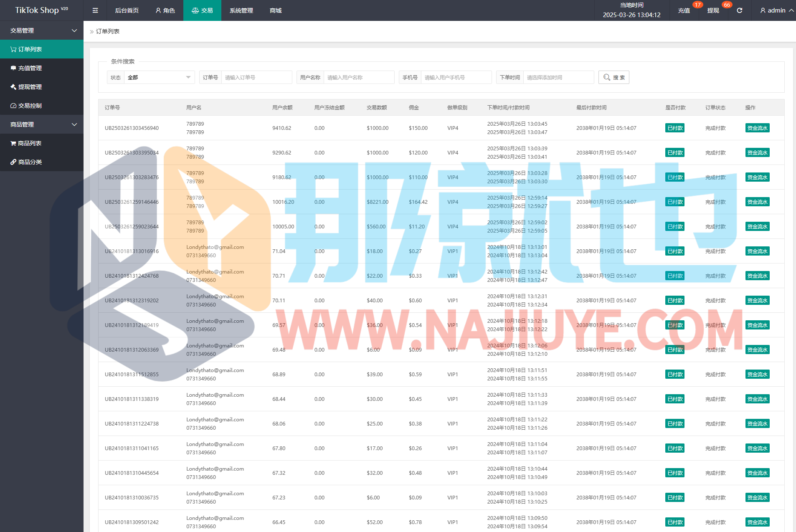Screen dimensions: 796x532
Task: Click 资金流水 for order UB2503261303456940
Action: coord(757,128)
